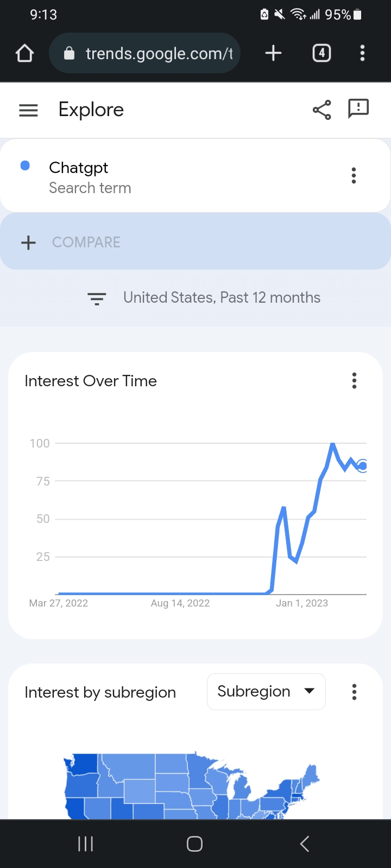The height and width of the screenshot is (868, 391).
Task: Open the filter icon beside United States
Action: point(97,298)
